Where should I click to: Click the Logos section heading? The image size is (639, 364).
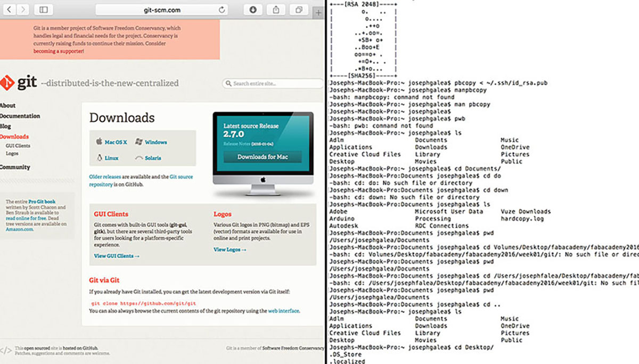222,214
